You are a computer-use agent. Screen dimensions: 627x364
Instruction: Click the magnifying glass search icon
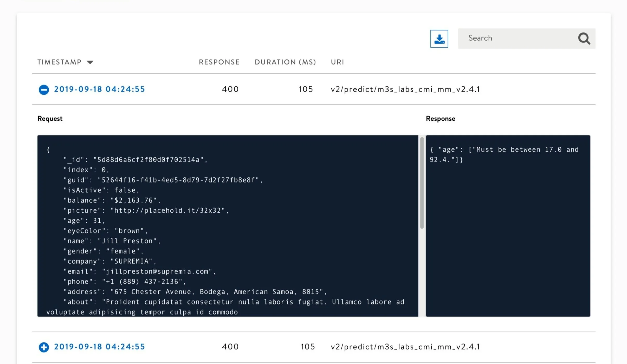click(584, 39)
